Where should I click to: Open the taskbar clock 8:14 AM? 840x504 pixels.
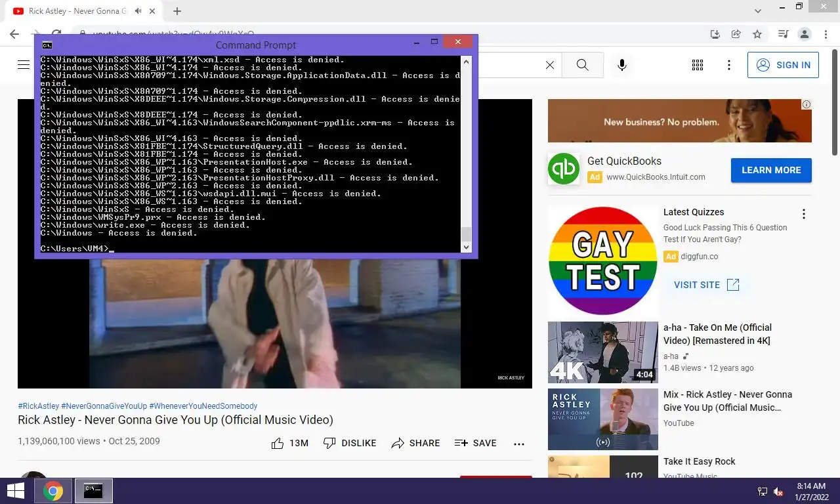811,492
